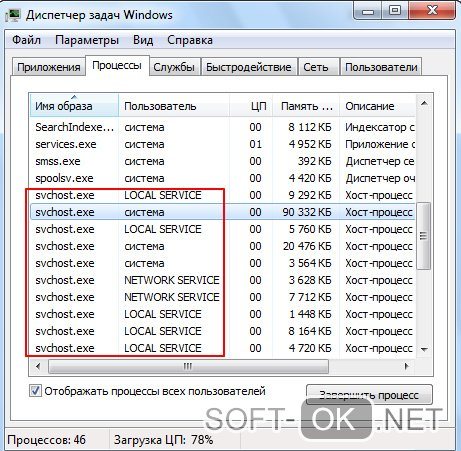The image size is (461, 451).
Task: Select svchost.exe using 20 476 КБ
Action: [223, 246]
